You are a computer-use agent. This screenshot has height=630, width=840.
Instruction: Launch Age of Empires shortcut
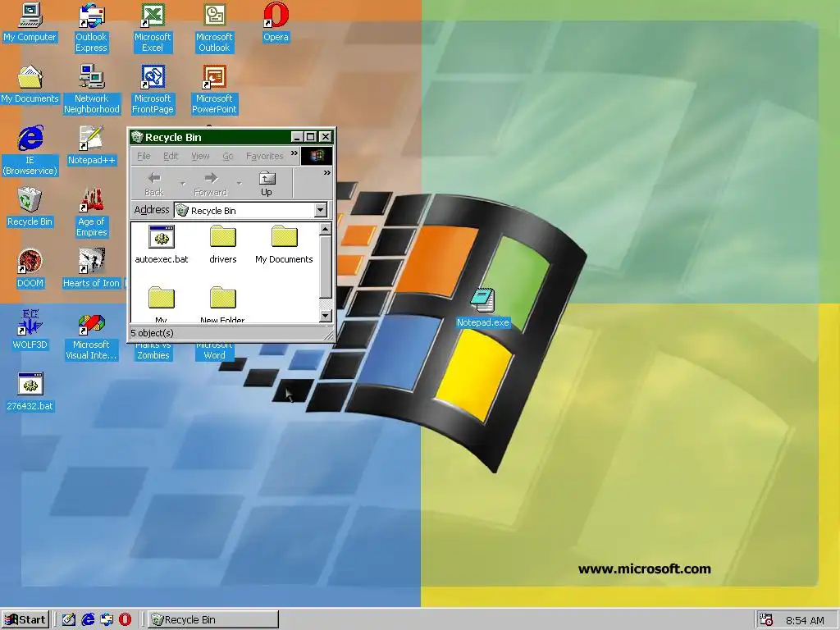tap(92, 212)
